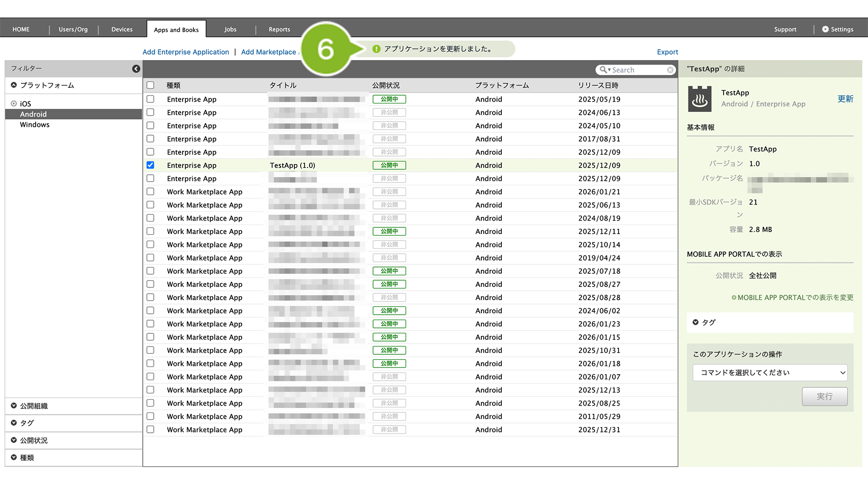
Task: Click the published status badge for TestApp
Action: coord(389,165)
